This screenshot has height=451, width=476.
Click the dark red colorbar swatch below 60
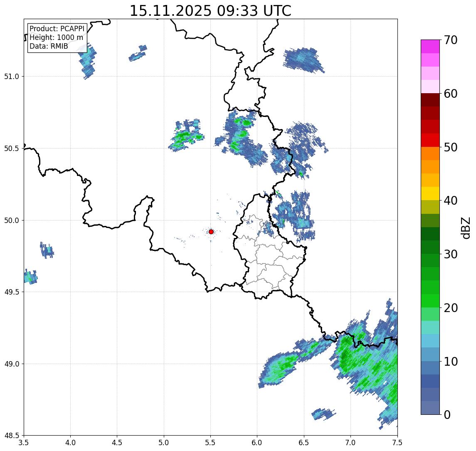point(430,100)
